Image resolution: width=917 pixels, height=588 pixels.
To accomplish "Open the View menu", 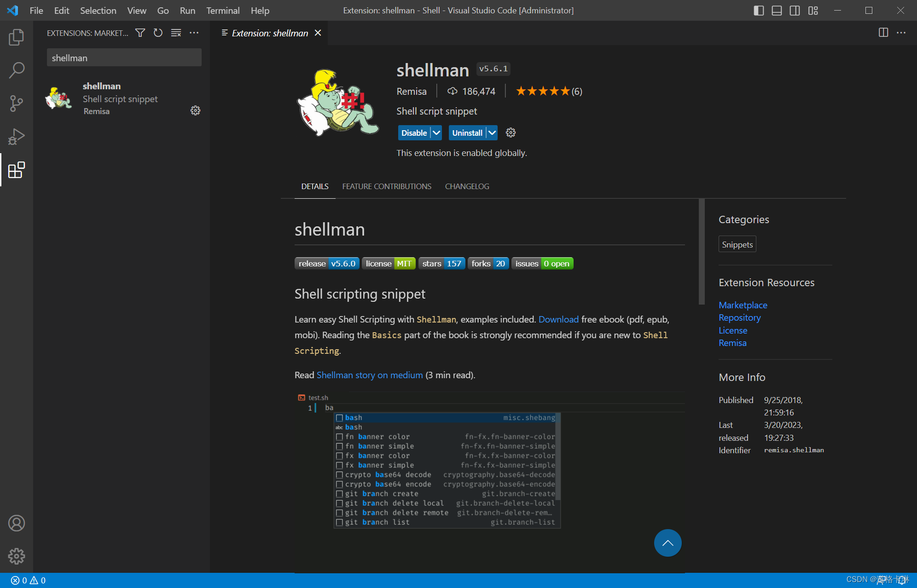I will pos(137,10).
